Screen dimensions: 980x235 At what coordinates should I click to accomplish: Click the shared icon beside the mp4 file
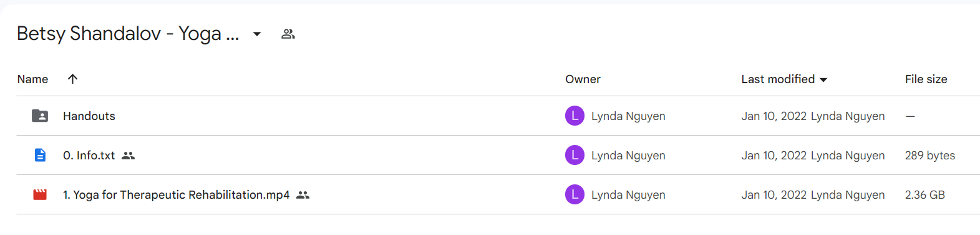(303, 195)
